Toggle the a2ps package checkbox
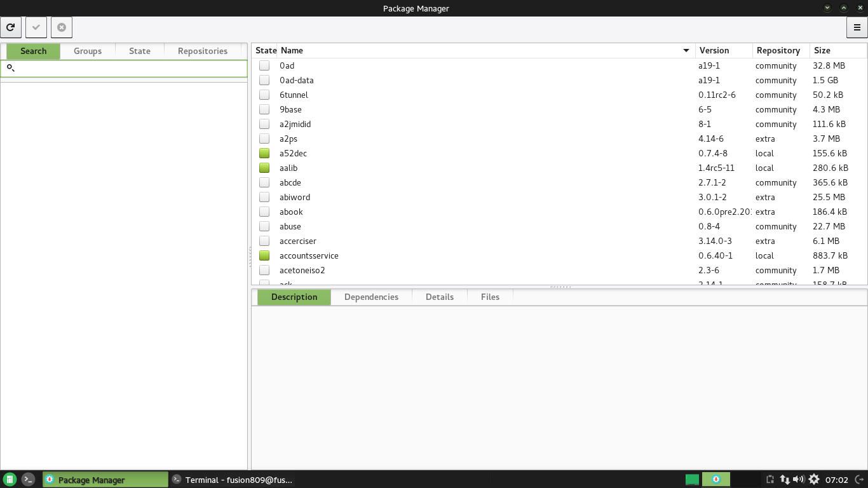 [264, 139]
